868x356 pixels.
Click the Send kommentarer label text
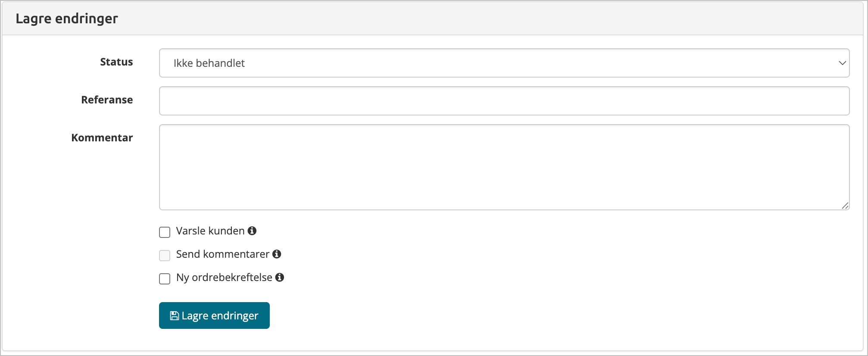point(222,254)
